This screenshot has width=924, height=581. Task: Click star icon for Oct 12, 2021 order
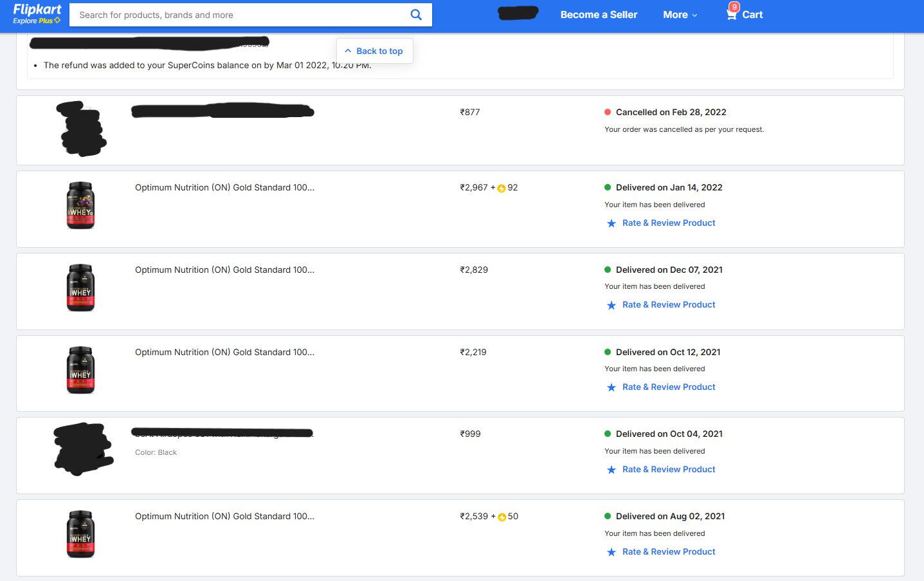click(611, 387)
